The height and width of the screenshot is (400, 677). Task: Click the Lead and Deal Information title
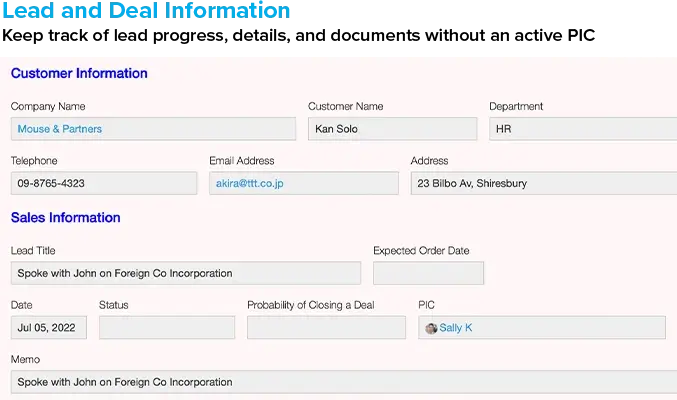[147, 12]
